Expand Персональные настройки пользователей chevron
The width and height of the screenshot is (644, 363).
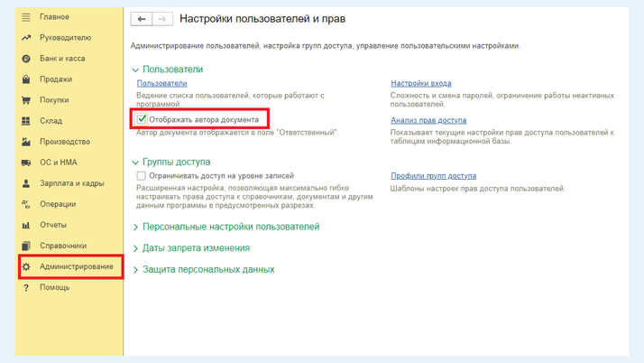[x=135, y=227]
